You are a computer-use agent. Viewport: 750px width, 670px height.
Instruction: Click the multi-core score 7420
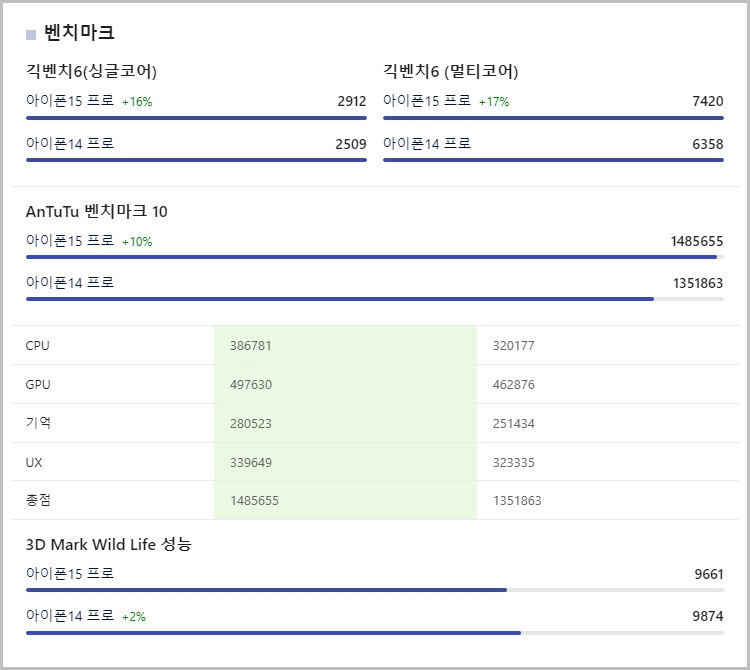click(x=708, y=101)
